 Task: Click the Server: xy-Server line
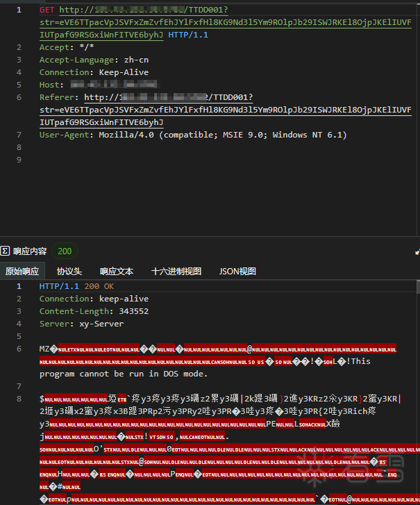[x=81, y=324]
